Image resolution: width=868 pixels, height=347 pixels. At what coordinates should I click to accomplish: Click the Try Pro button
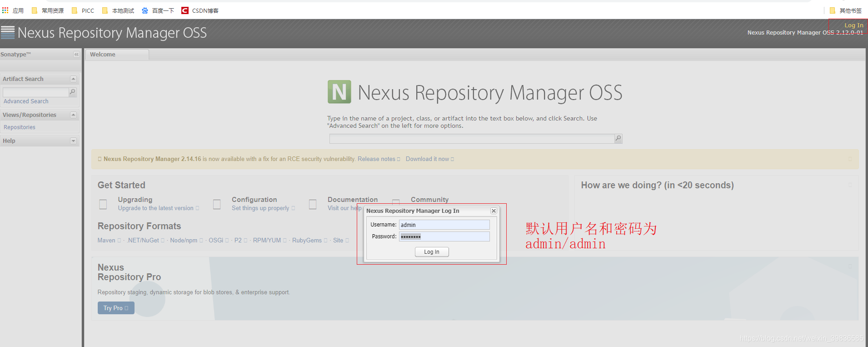click(116, 308)
